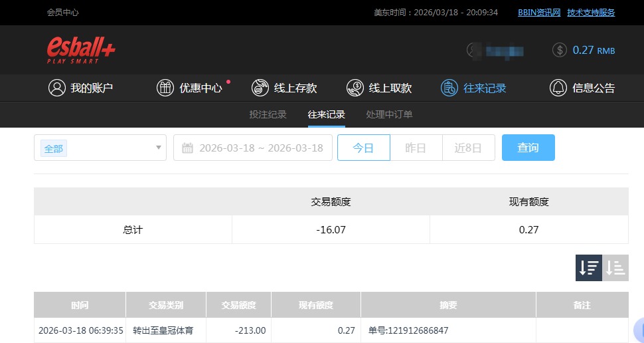Open the 全部 category dropdown arrow
The height and width of the screenshot is (343, 644).
pos(159,147)
